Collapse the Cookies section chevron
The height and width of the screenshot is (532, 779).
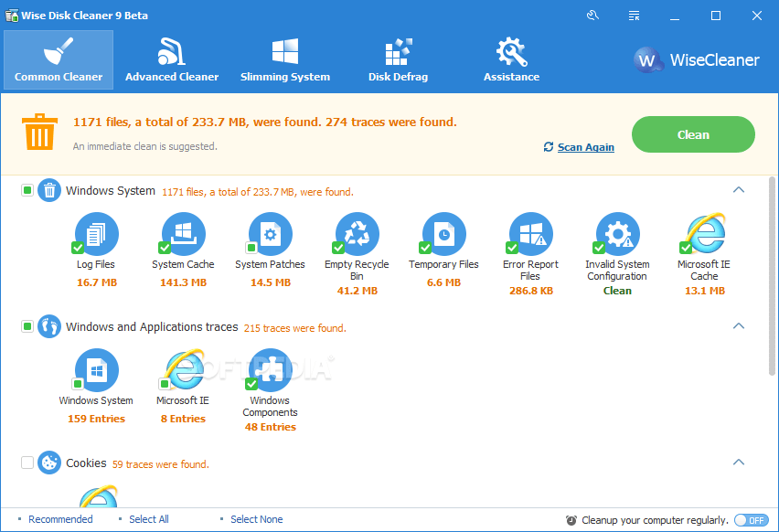[x=739, y=463]
